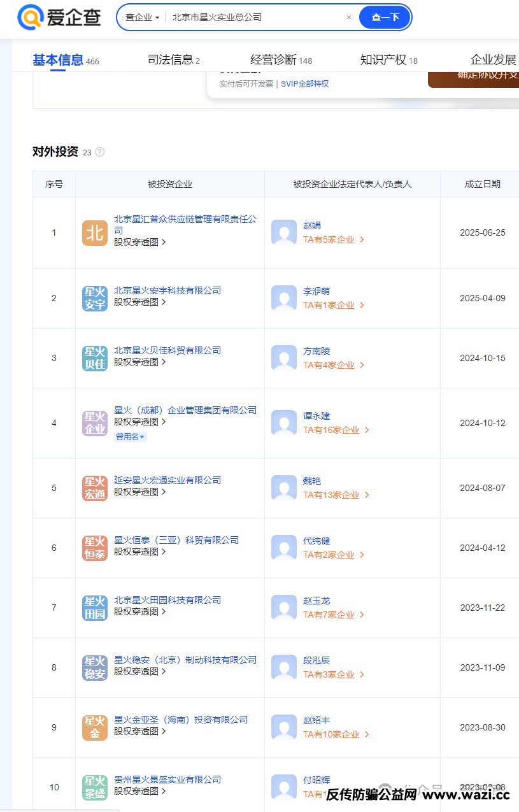Open 北京星汇普众供应链管理有限责任公司 company page
This screenshot has width=519, height=812.
tap(185, 224)
